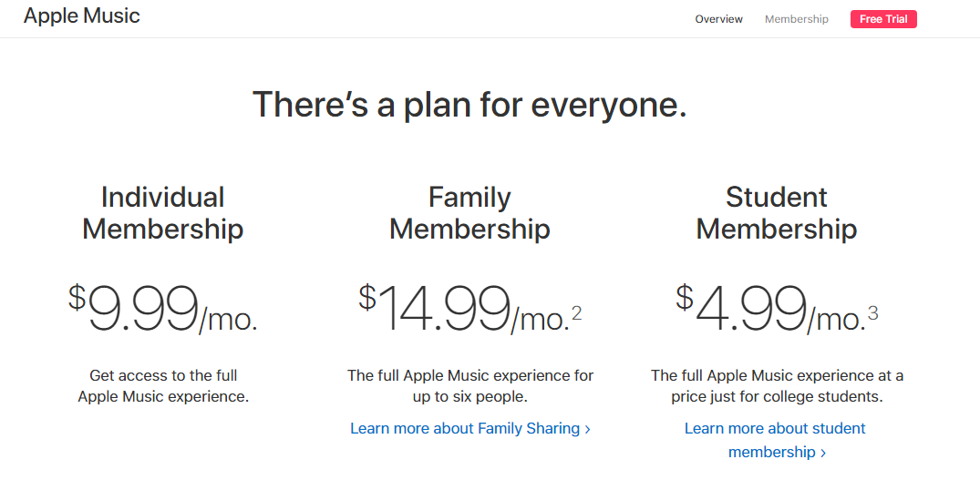980x480 pixels.
Task: Follow Learn more about student membership link
Action: (x=775, y=428)
